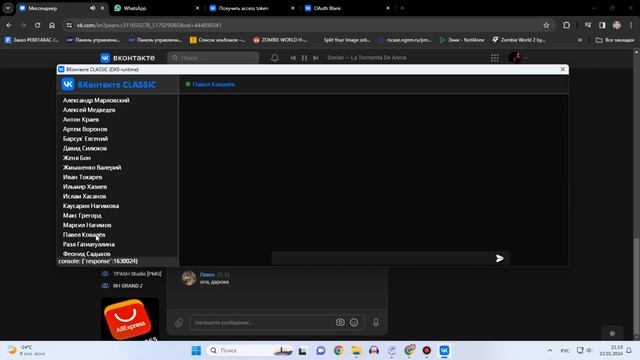Image resolution: width=640 pixels, height=360 pixels.
Task: Bookmark this page with star icon
Action: [546, 25]
